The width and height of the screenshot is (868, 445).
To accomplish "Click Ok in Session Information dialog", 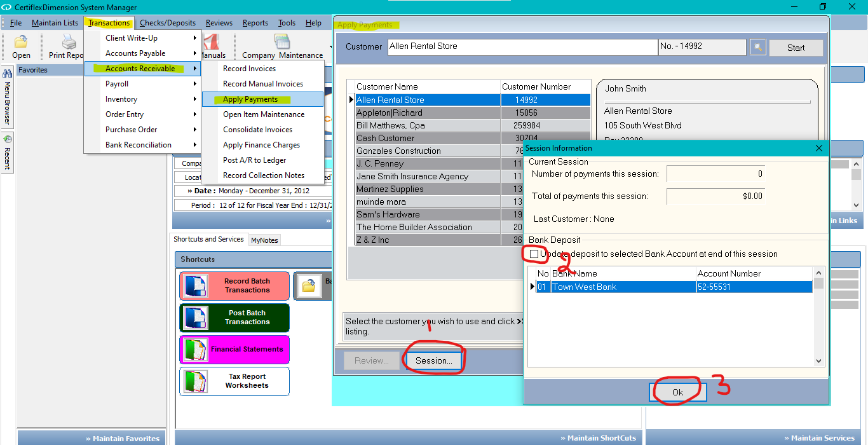I will 677,392.
